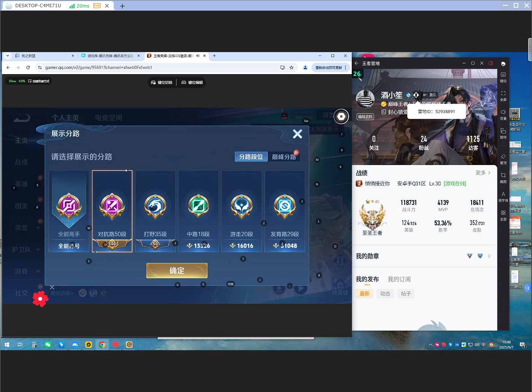532x392 pixels.
Task: Go back in Chrome browser
Action: tap(8, 67)
